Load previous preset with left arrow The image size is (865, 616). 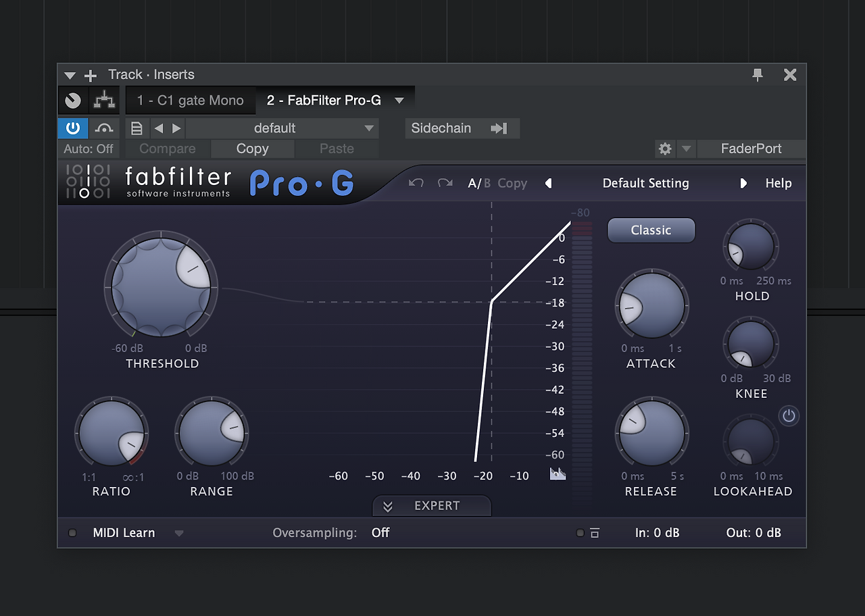click(158, 128)
